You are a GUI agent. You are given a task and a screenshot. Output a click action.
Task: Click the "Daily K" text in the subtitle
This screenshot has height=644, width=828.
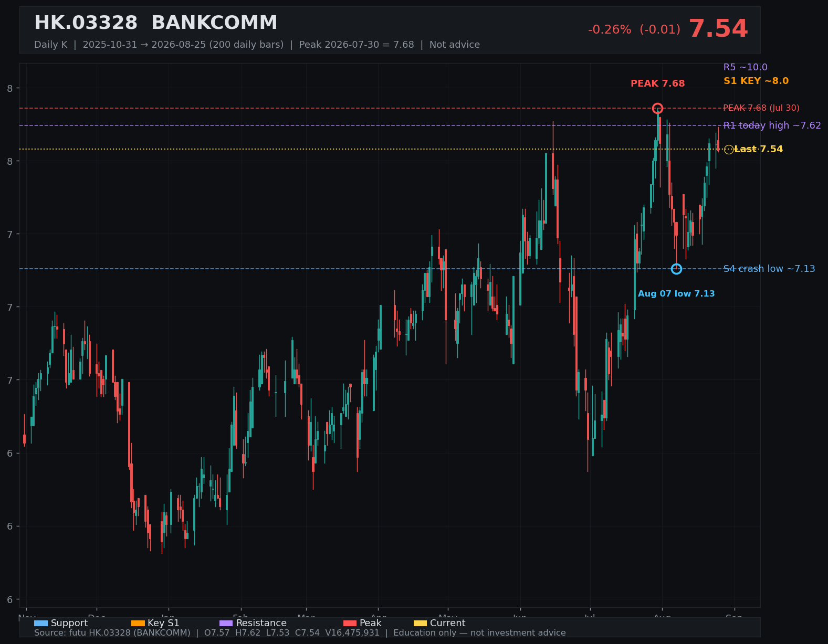point(51,45)
